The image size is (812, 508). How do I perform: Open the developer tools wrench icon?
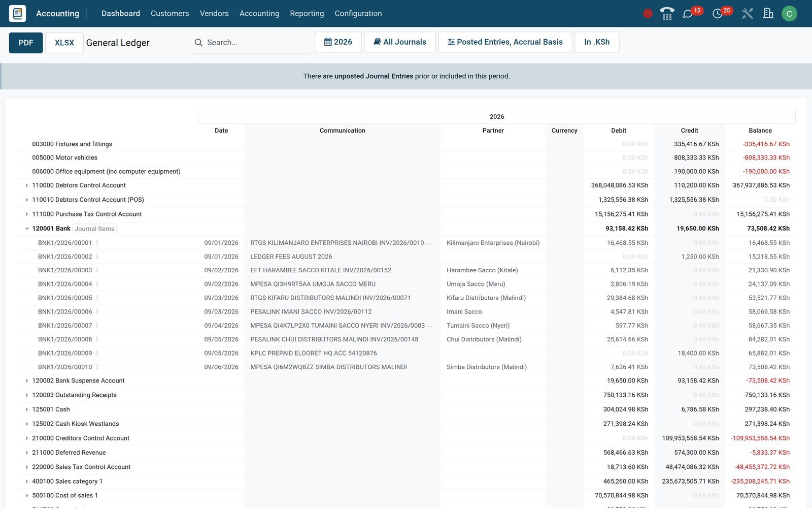(x=747, y=14)
